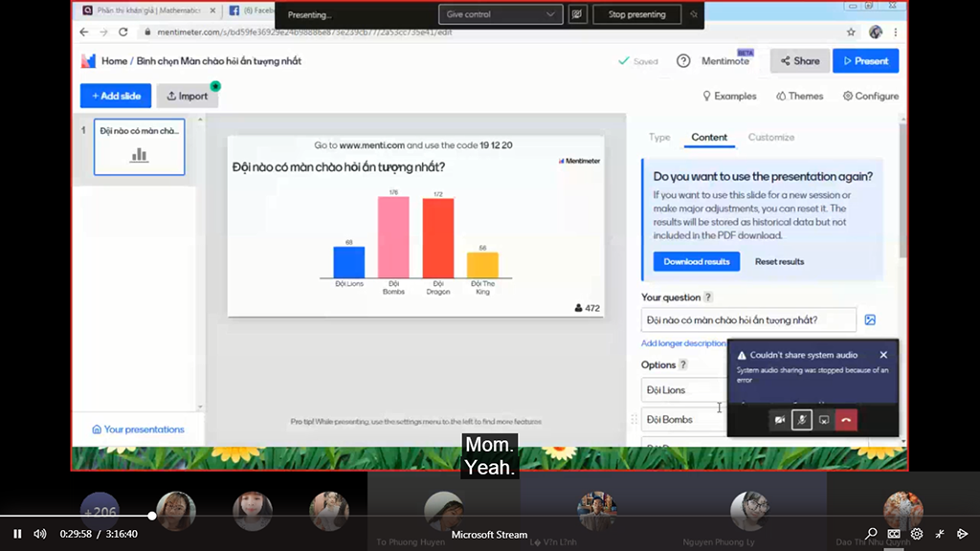Click the browser back arrow
Viewport: 980px width, 551px height.
click(84, 32)
